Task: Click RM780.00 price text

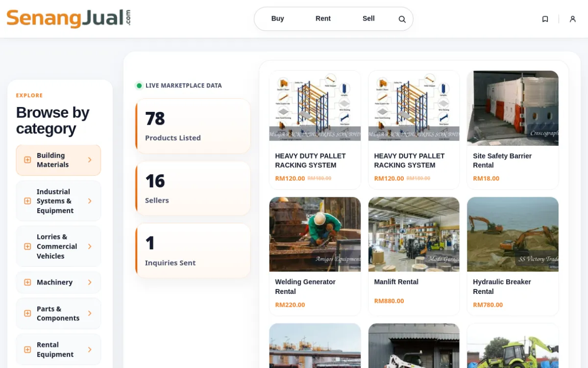Action: (488, 305)
